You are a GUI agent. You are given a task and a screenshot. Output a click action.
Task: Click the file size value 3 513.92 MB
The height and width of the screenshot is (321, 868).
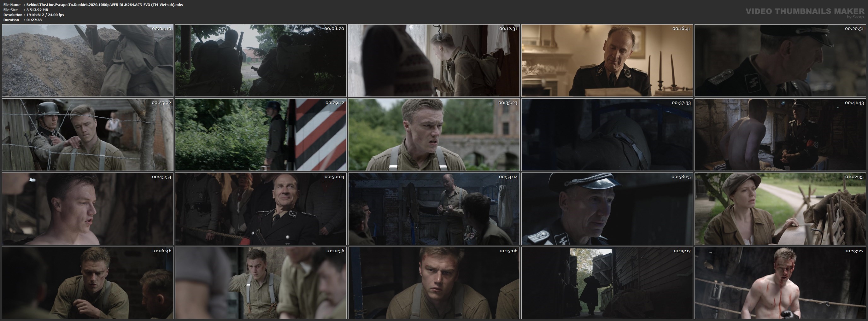pyautogui.click(x=37, y=10)
